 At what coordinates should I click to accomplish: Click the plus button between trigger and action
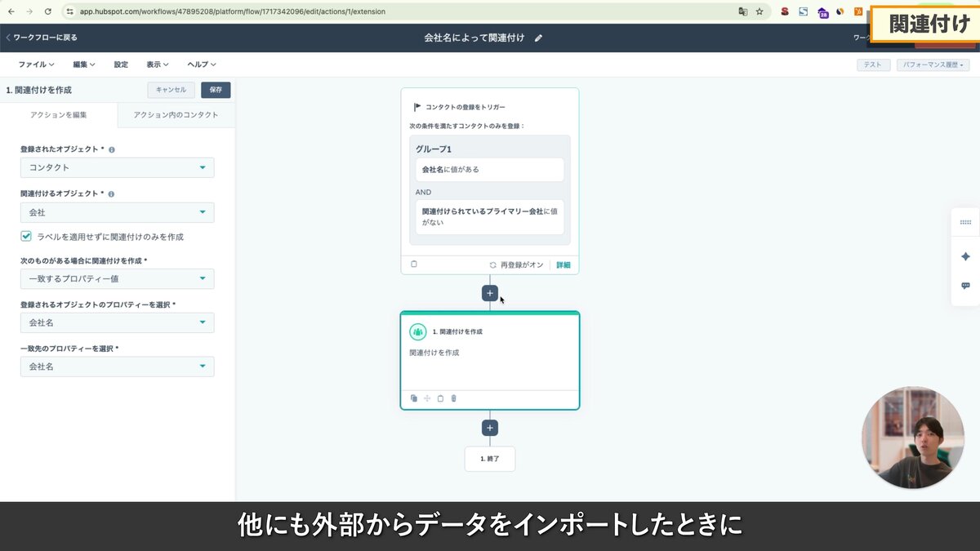click(x=489, y=292)
